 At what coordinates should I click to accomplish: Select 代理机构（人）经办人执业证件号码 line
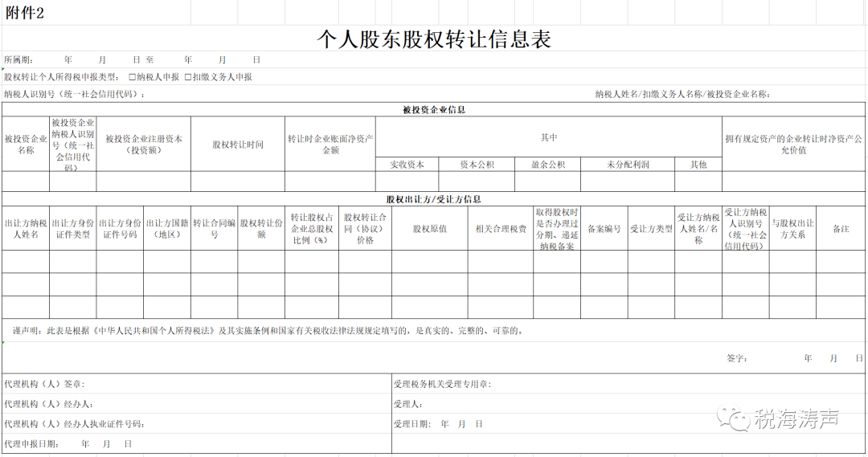(x=74, y=424)
